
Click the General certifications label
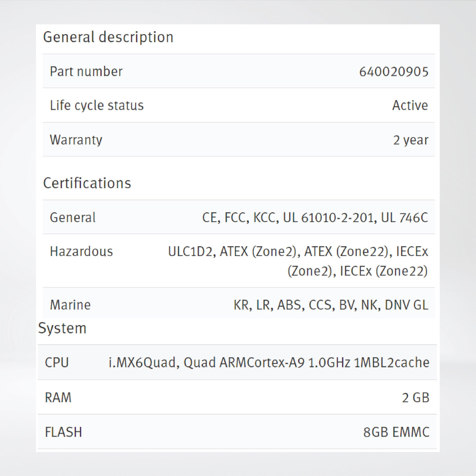(x=72, y=218)
